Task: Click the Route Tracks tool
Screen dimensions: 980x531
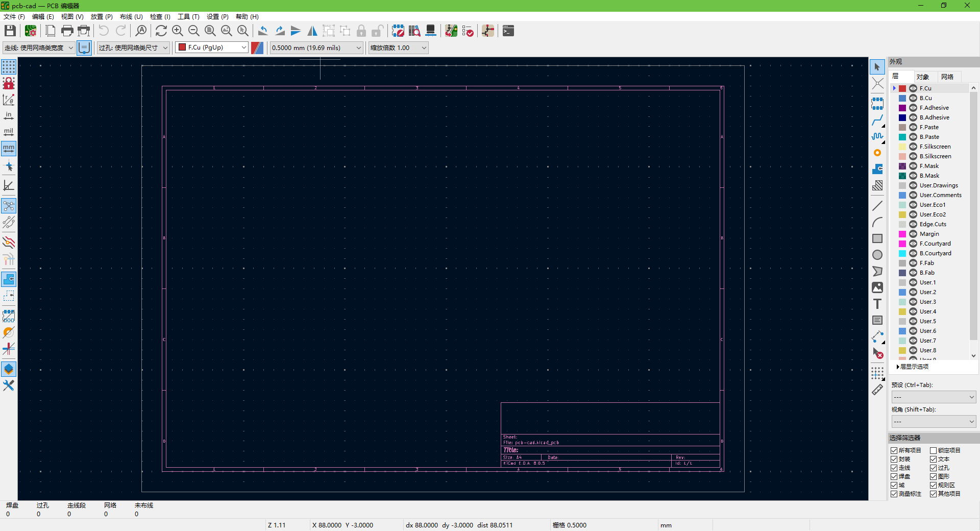Action: coord(877,120)
